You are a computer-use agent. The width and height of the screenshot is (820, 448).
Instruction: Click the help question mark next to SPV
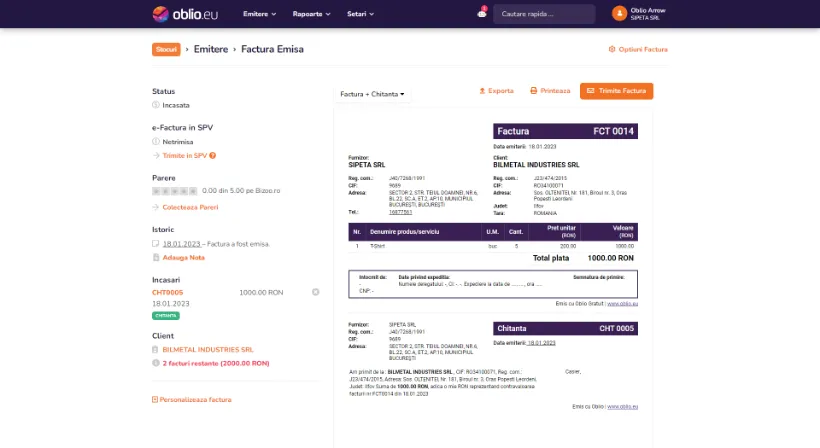coord(213,156)
